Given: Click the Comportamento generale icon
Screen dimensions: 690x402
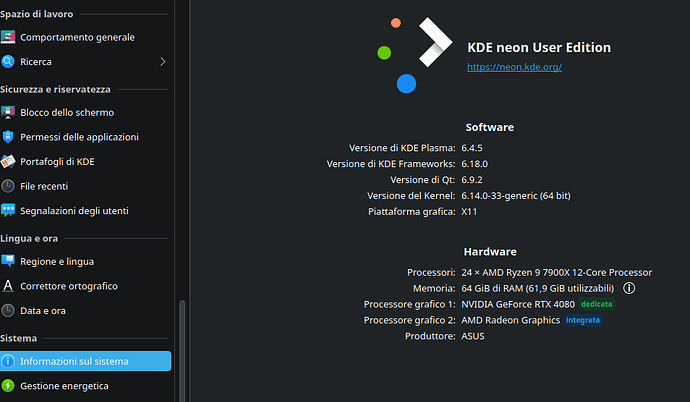Looking at the screenshot, I should click(x=8, y=37).
